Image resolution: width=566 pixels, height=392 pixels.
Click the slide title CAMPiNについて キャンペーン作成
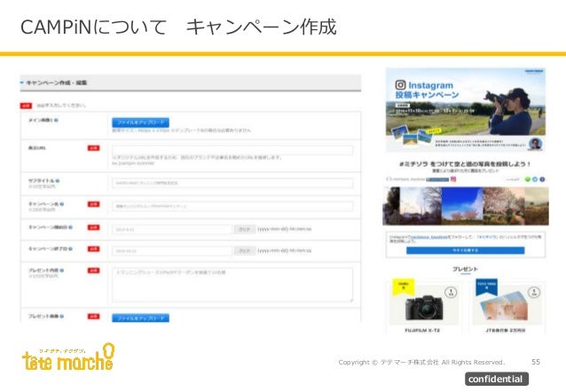(178, 27)
